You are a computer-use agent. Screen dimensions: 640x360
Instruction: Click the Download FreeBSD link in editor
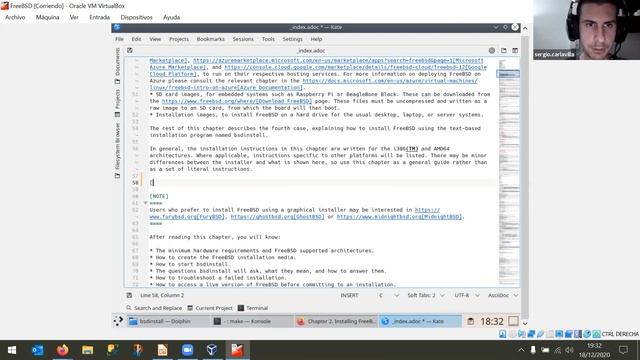[282, 101]
